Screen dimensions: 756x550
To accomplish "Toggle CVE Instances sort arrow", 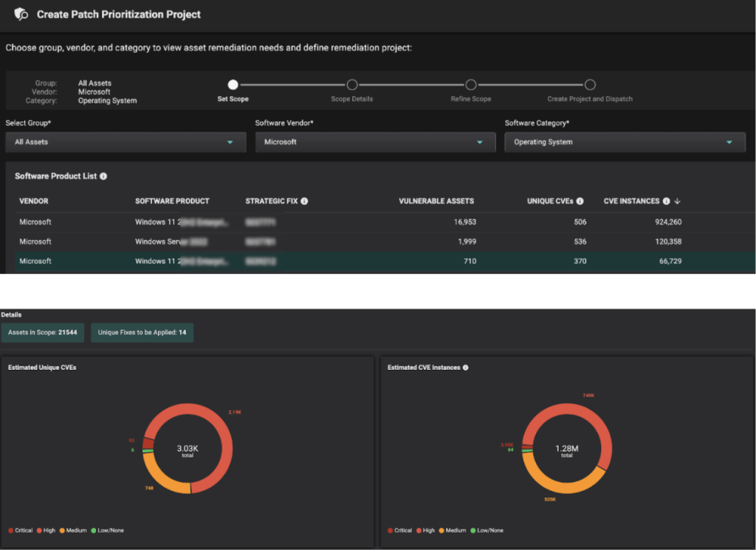I will [678, 201].
